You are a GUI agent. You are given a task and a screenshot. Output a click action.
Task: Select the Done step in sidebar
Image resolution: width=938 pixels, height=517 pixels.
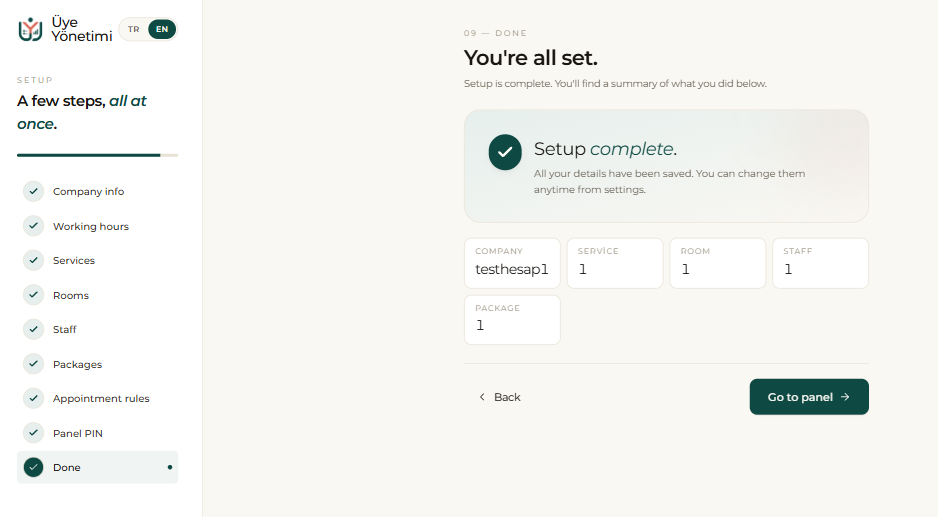[x=98, y=467]
